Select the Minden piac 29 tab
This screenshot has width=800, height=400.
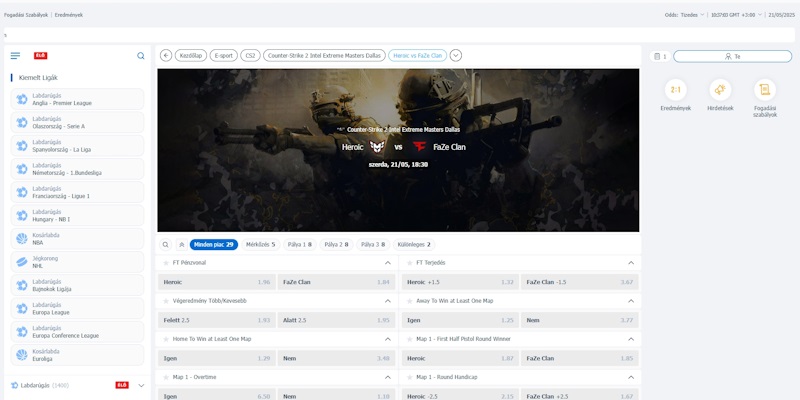coord(214,244)
